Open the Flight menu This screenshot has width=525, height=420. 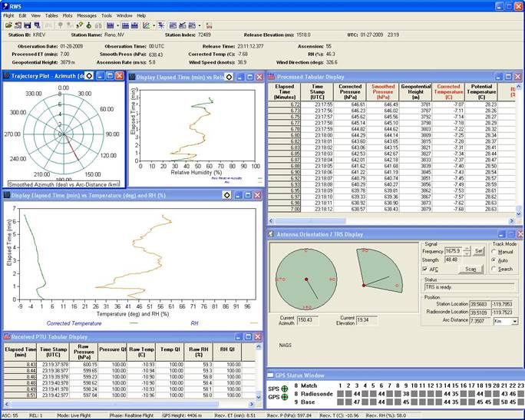(8, 16)
